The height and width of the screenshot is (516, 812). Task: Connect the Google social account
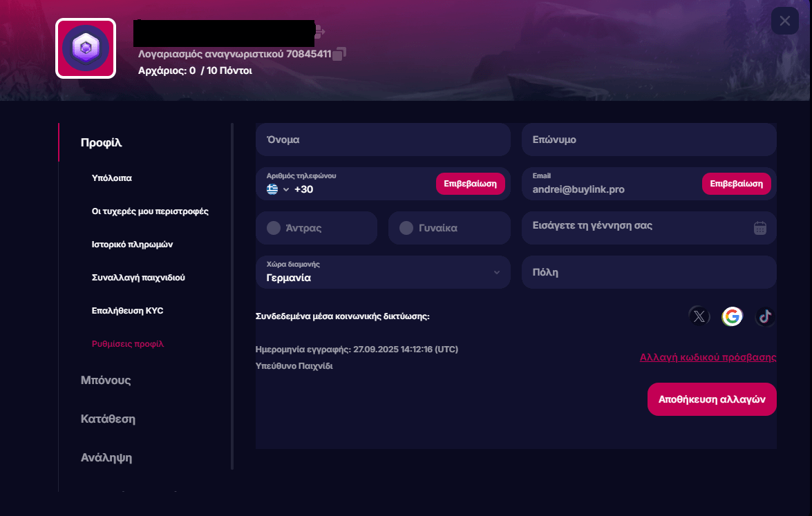tap(732, 316)
